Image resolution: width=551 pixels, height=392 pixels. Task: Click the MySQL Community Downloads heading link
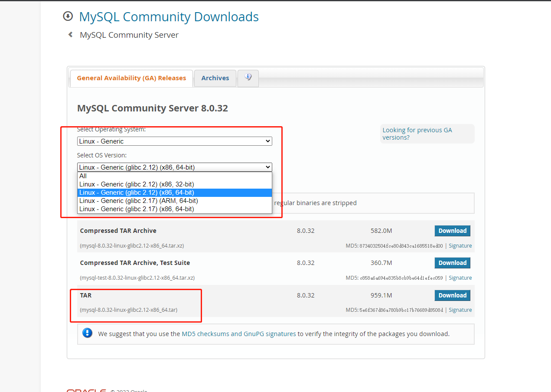click(x=169, y=16)
